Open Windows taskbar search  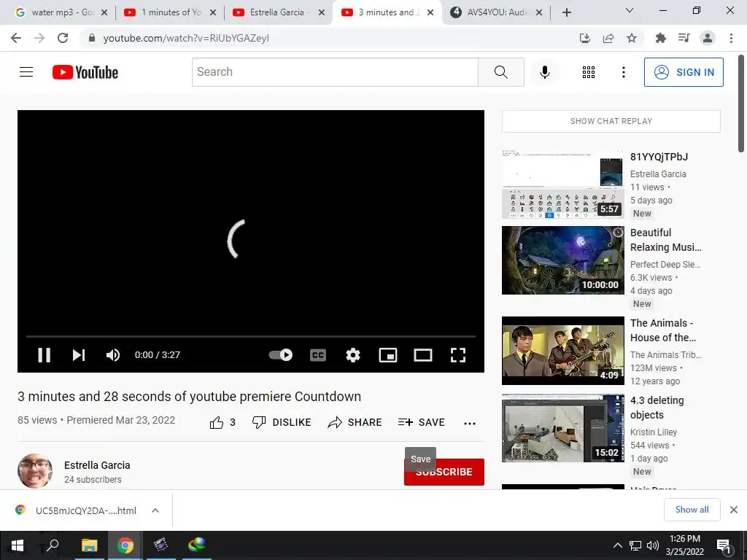53,545
